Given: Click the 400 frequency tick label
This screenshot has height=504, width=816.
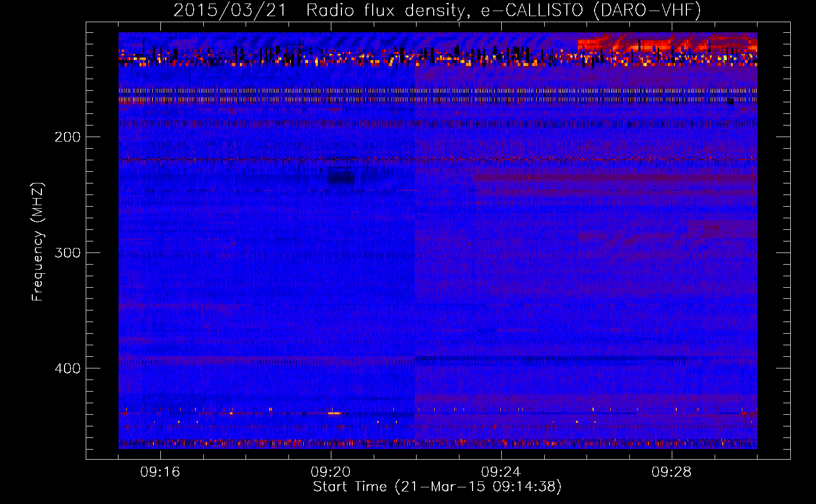Looking at the screenshot, I should point(68,368).
